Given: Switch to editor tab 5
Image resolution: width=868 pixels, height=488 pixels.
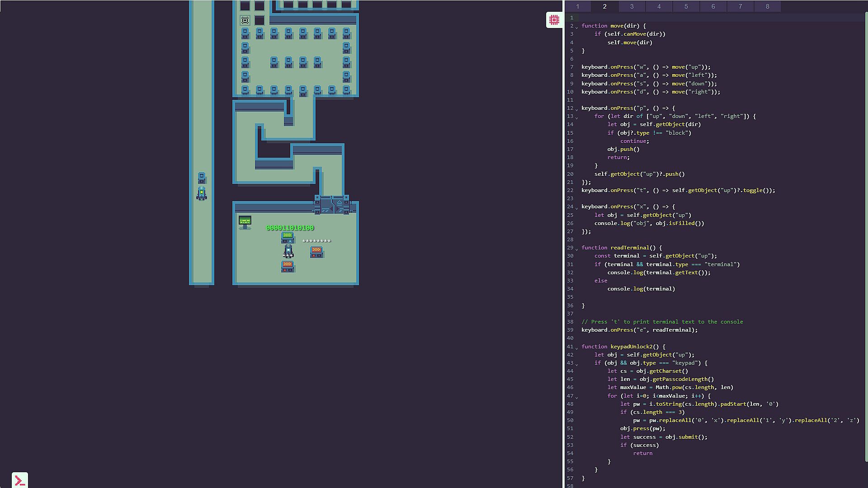Looking at the screenshot, I should click(x=686, y=6).
